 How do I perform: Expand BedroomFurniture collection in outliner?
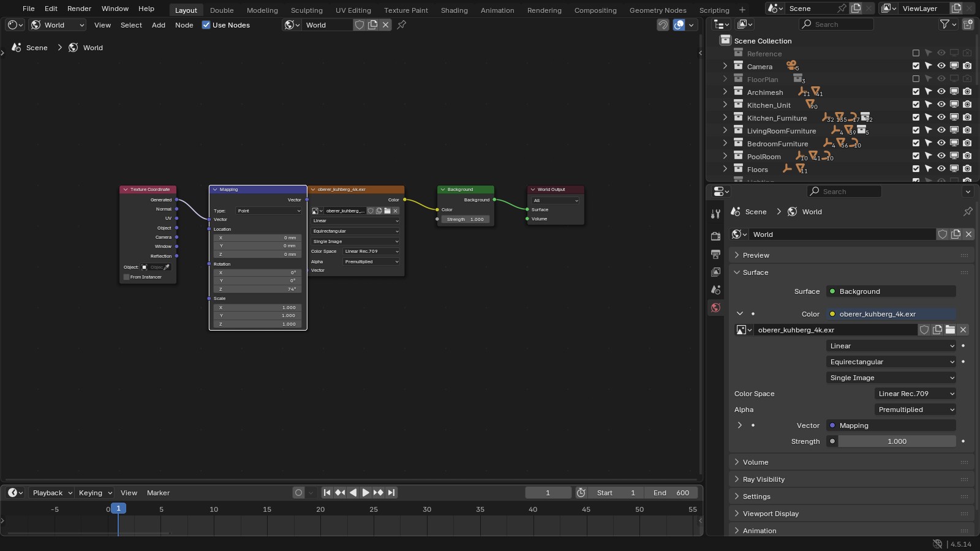(725, 143)
